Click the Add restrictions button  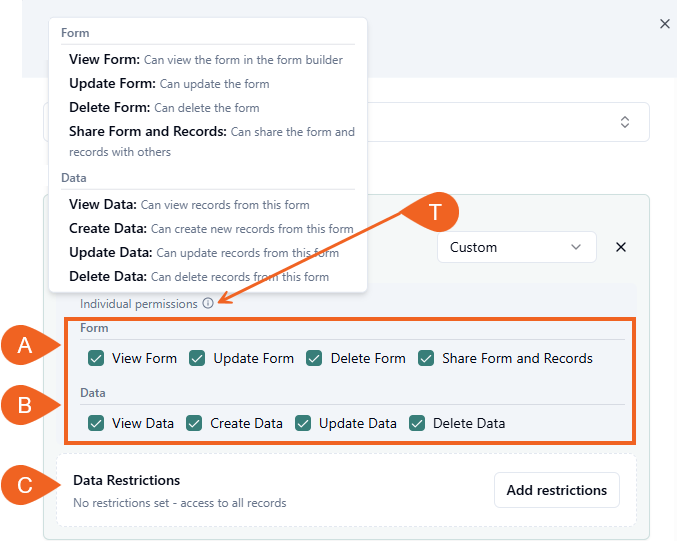point(556,490)
